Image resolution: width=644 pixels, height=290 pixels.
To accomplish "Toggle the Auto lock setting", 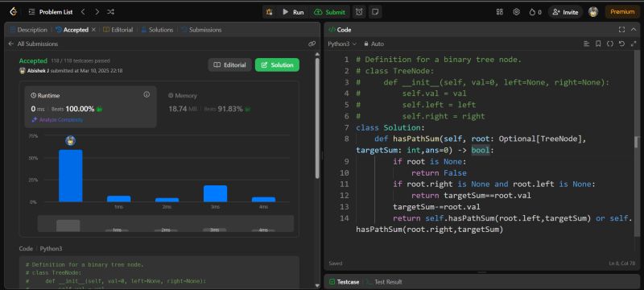I will [x=374, y=43].
